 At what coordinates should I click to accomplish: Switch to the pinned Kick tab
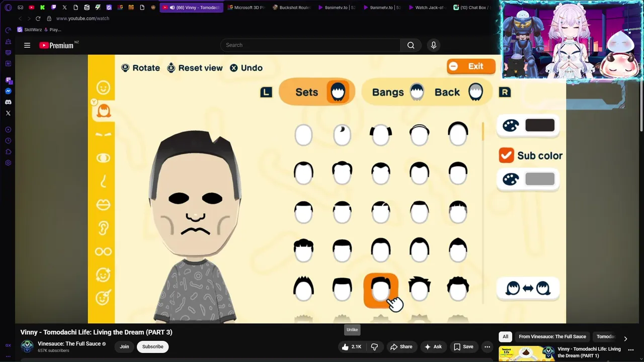pyautogui.click(x=42, y=8)
